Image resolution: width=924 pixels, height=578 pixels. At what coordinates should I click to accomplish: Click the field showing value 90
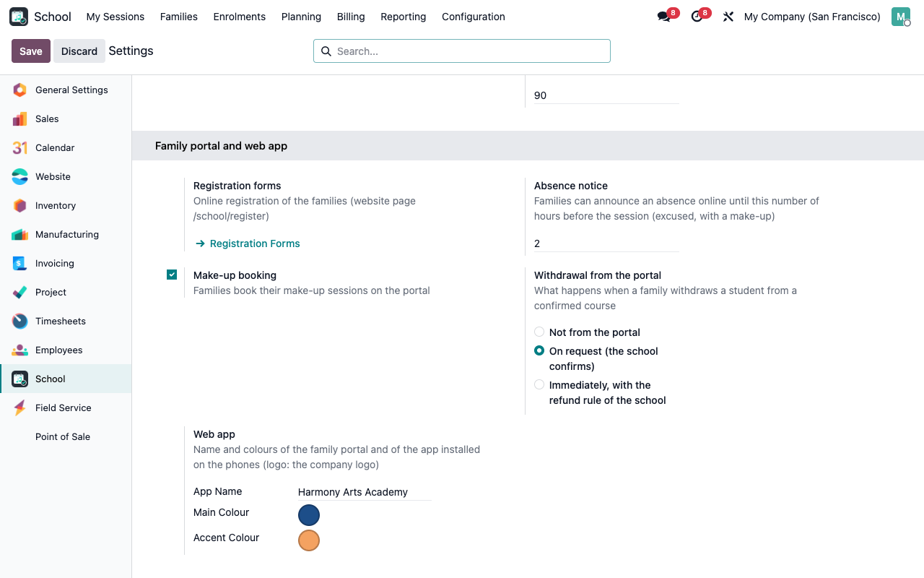pyautogui.click(x=606, y=95)
